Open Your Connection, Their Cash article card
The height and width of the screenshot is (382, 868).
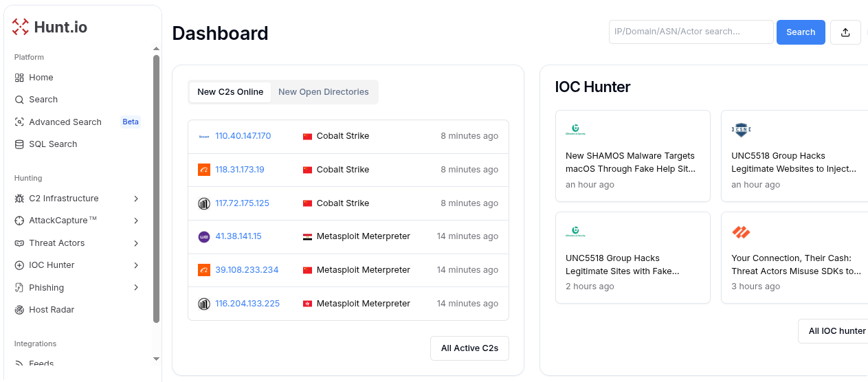click(x=794, y=258)
